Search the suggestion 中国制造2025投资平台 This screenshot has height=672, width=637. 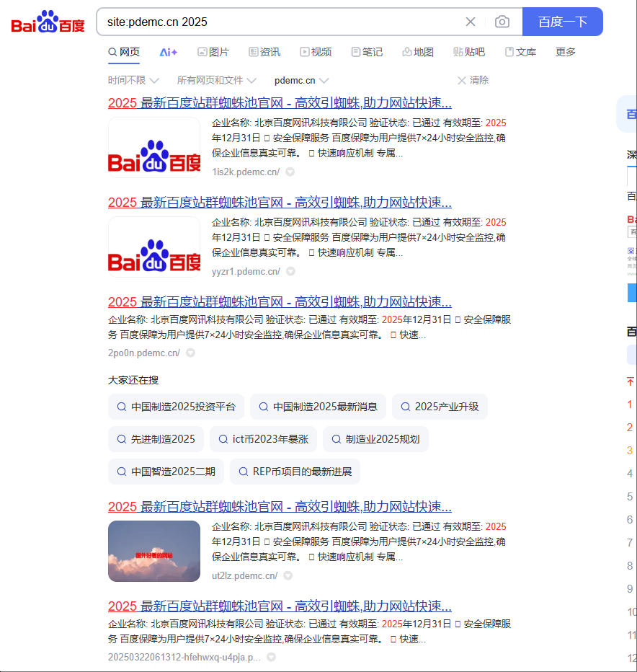176,407
